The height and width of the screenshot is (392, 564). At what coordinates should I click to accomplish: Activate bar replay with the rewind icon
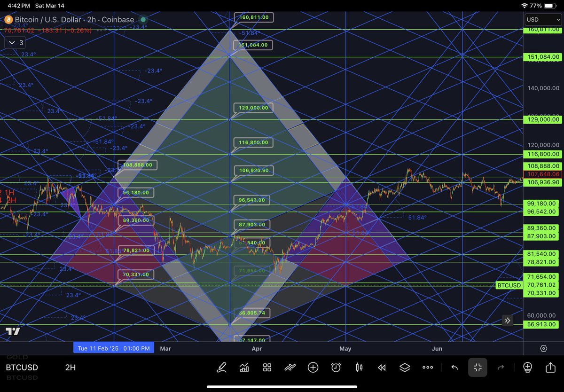(381, 368)
